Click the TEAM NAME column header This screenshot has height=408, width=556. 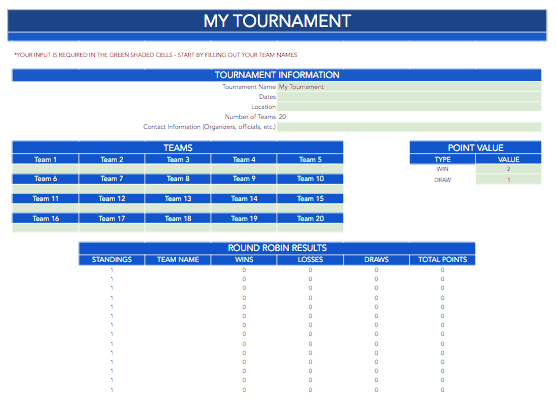178,259
